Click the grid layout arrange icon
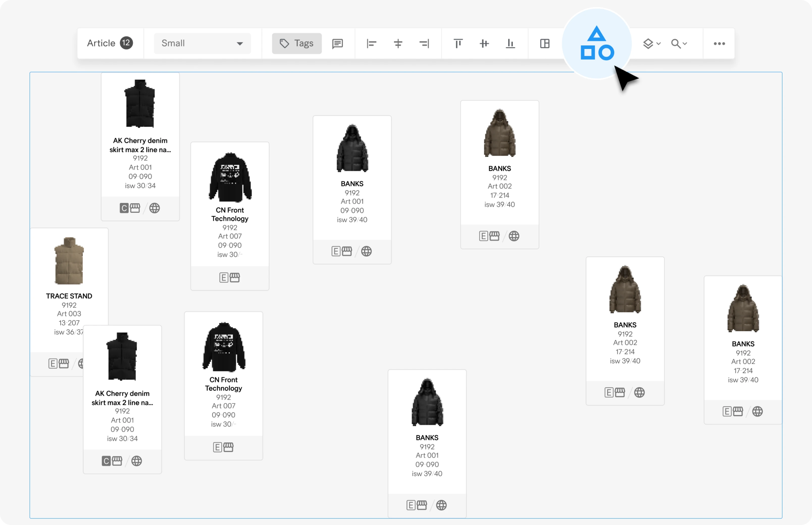Screen dimensions: 812x525 545,44
